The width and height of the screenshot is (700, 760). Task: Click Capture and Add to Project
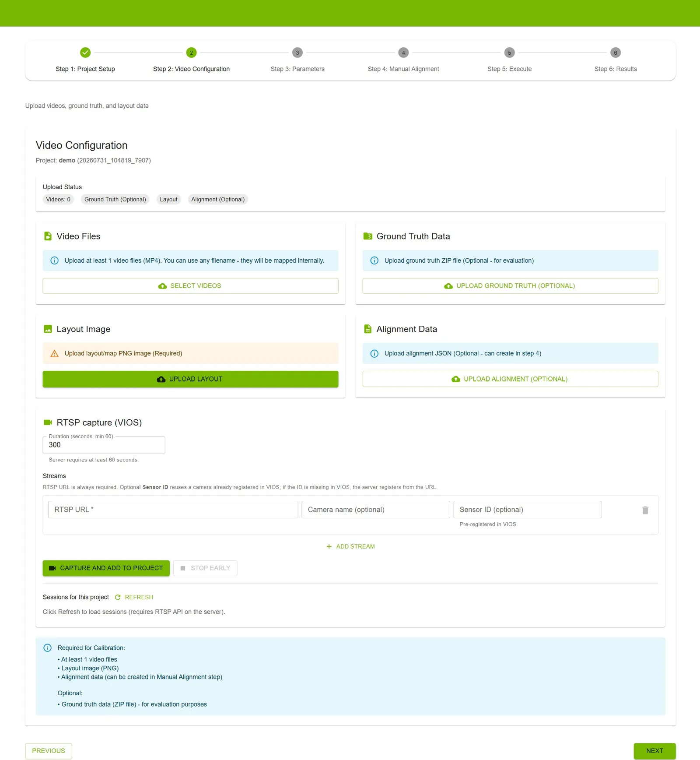106,568
